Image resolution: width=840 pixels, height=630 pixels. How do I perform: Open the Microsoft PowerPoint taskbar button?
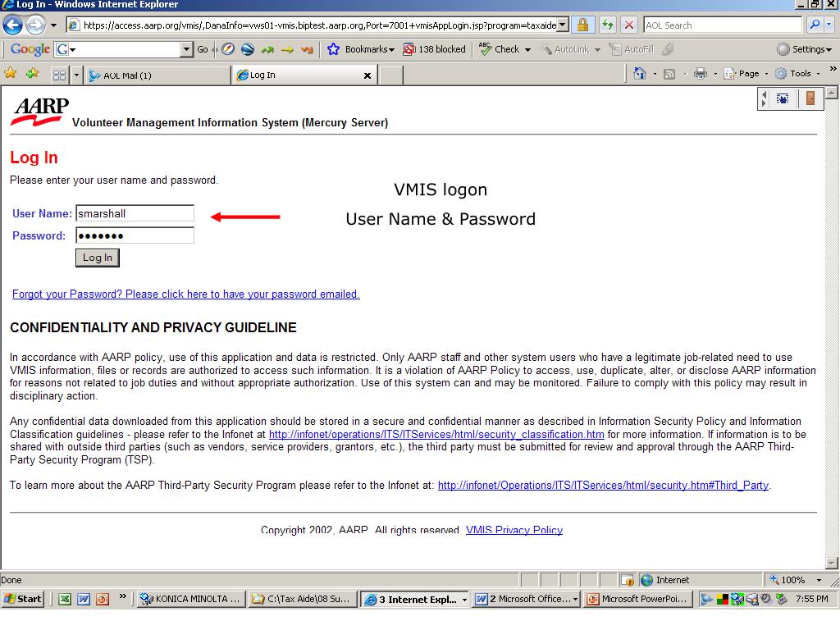(x=638, y=599)
